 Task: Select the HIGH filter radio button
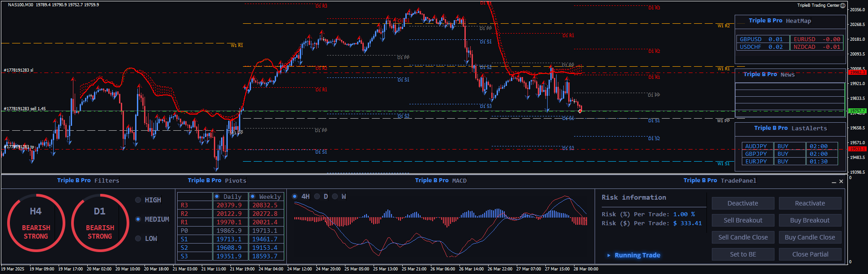click(x=138, y=200)
